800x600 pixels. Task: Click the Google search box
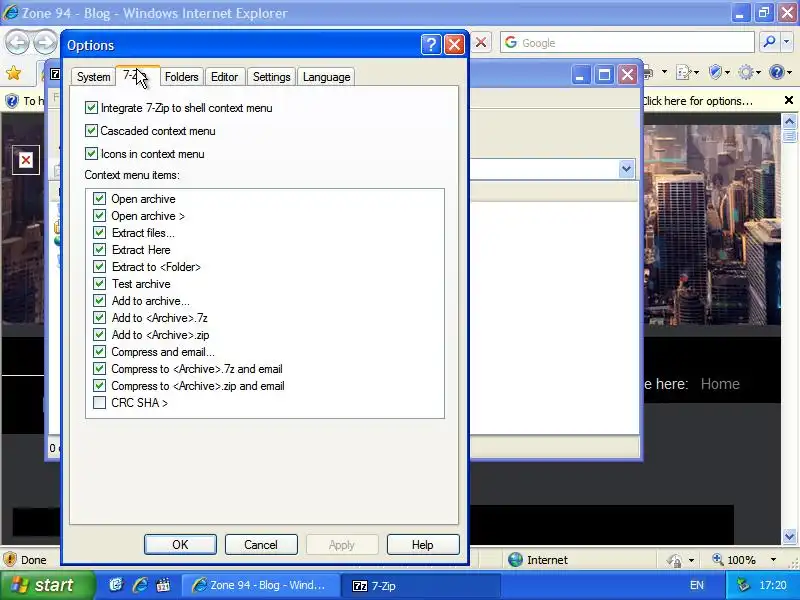[628, 43]
